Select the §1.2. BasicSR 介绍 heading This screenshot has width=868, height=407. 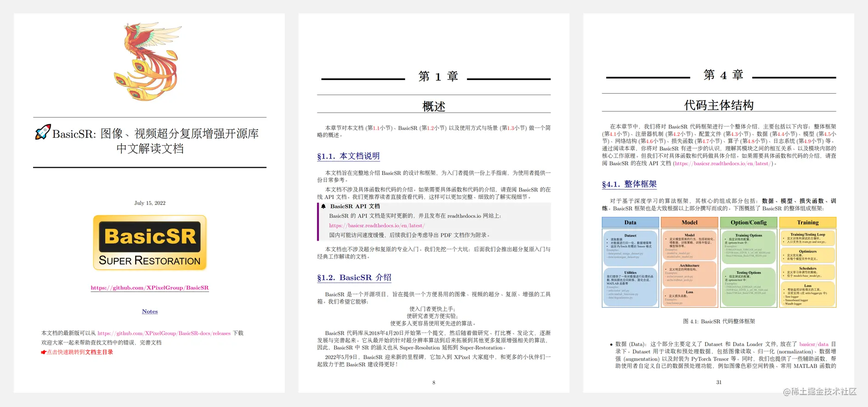pos(354,277)
